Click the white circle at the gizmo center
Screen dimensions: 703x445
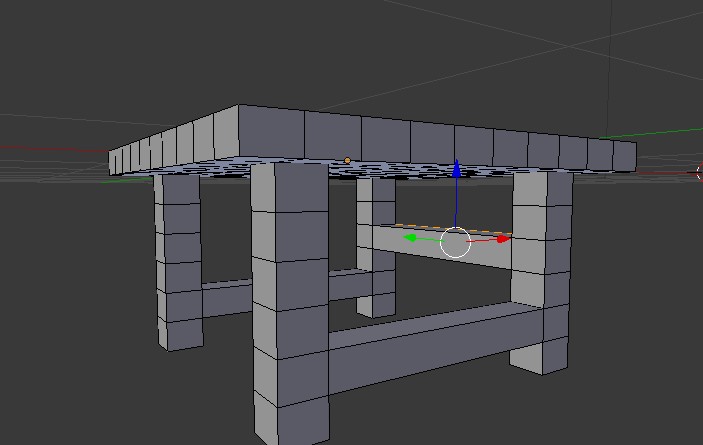(455, 242)
